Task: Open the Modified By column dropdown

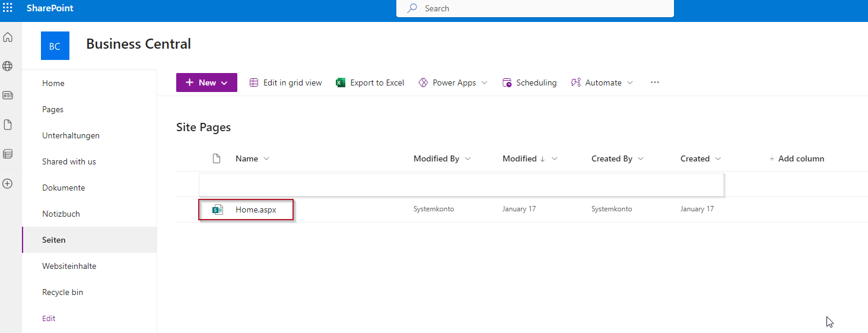Action: click(x=468, y=158)
